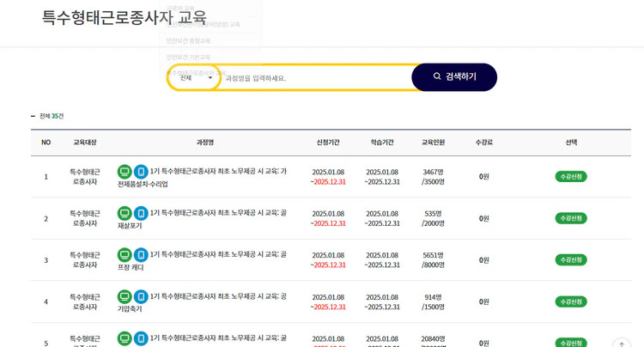Apply via 수강신청 for the 골재살포기 course
This screenshot has width=644, height=347.
click(x=570, y=218)
